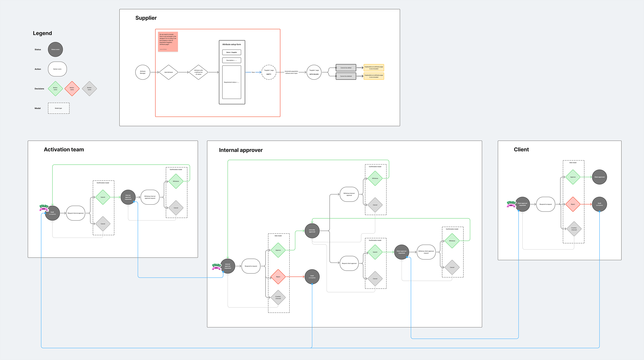Select the dashed 'Modal type' box in Legend
The height and width of the screenshot is (360, 644).
(x=59, y=108)
